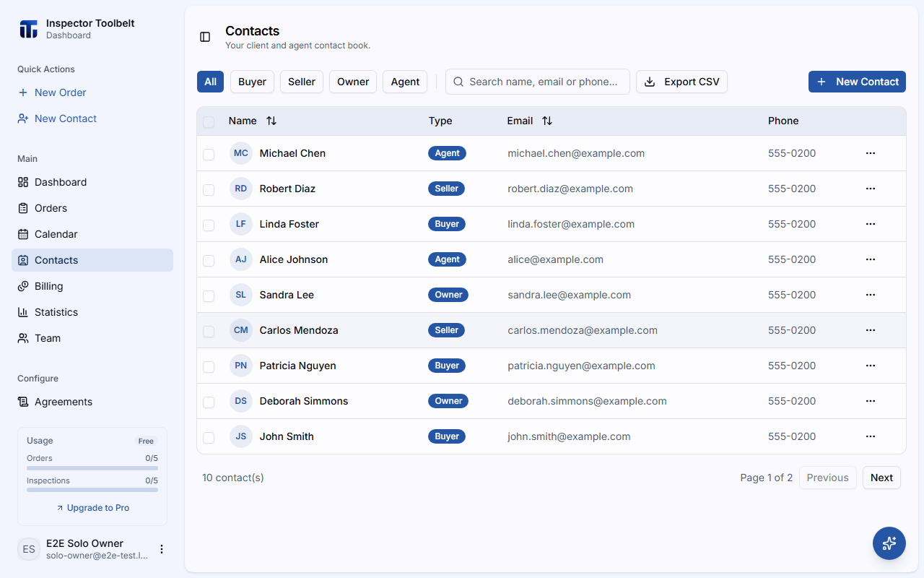Toggle the sidebar panel icon beside Contacts
924x578 pixels.
click(x=205, y=37)
